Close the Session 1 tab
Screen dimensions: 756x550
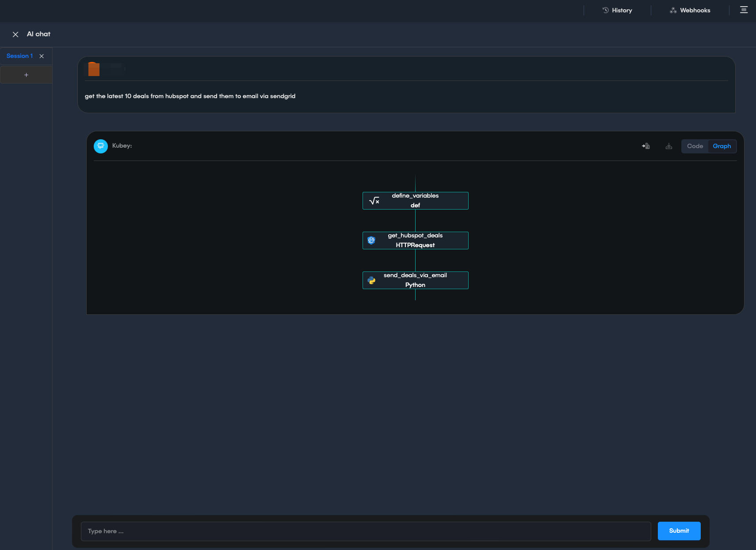tap(42, 56)
